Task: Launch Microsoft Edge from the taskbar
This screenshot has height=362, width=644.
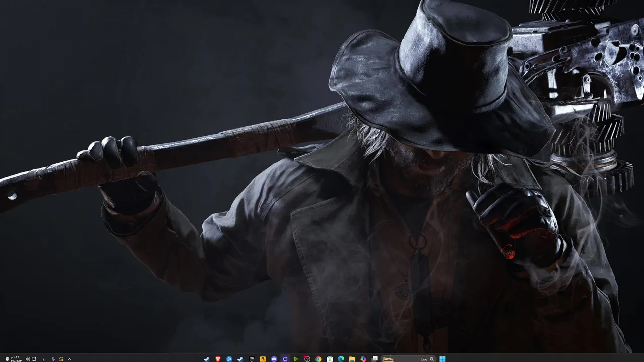Action: click(341, 359)
